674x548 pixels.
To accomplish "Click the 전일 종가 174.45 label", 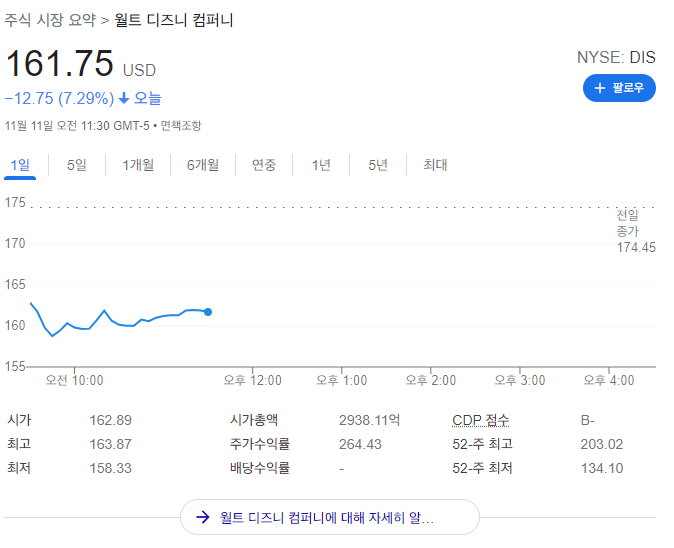I will pos(635,231).
